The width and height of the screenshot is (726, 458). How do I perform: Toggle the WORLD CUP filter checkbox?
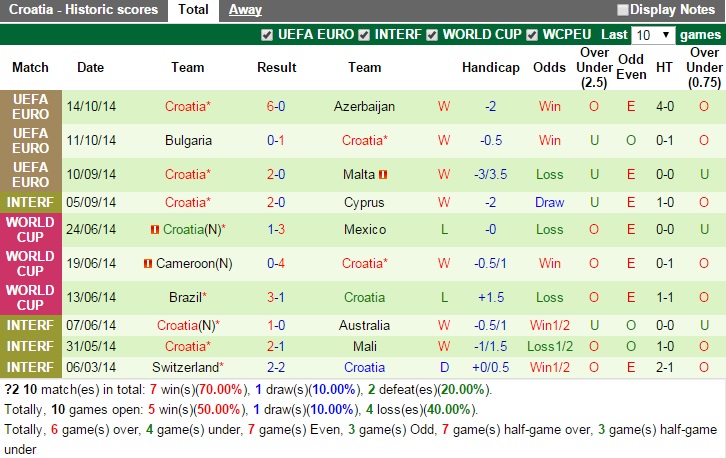tap(432, 34)
